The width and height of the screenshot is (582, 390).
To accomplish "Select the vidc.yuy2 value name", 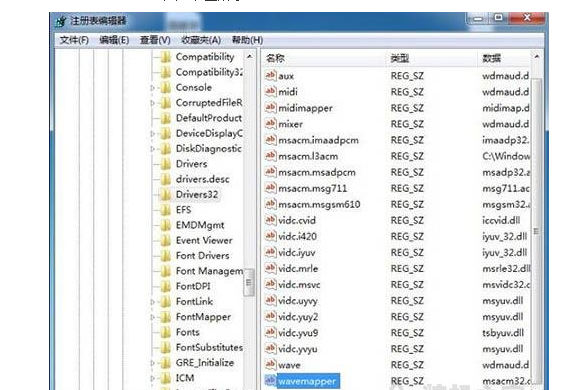I will 298,317.
